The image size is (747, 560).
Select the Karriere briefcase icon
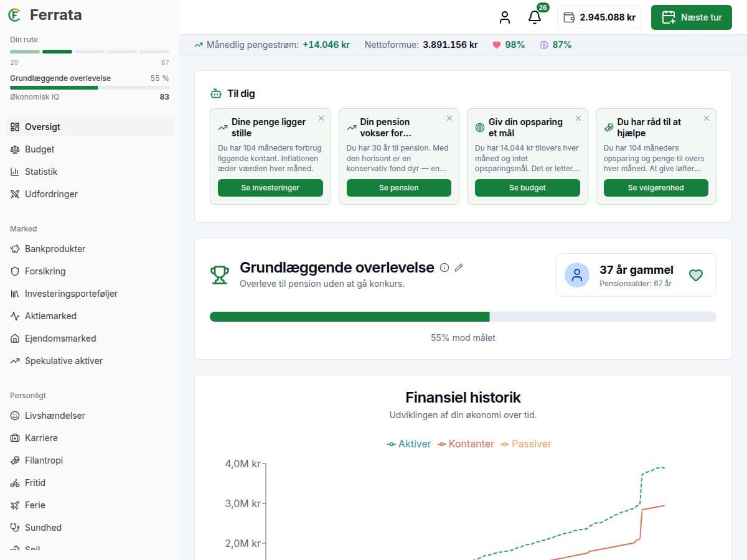(x=15, y=438)
